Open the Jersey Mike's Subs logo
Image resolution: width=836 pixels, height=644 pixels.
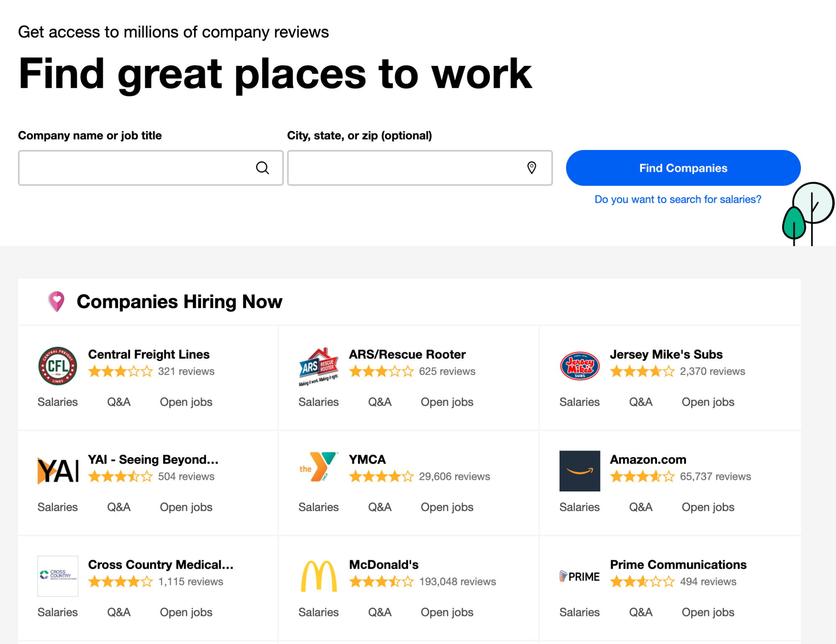tap(580, 366)
